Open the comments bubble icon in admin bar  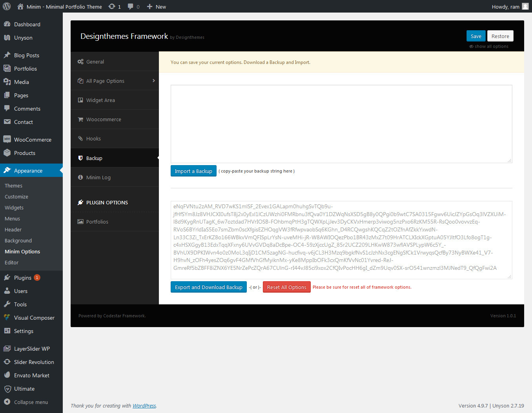point(131,6)
